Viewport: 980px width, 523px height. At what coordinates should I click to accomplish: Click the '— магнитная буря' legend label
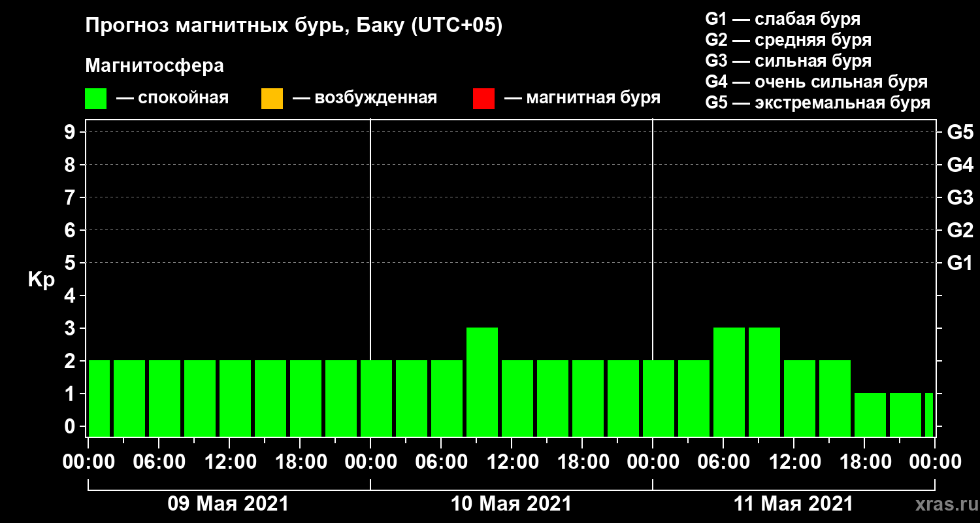[582, 98]
